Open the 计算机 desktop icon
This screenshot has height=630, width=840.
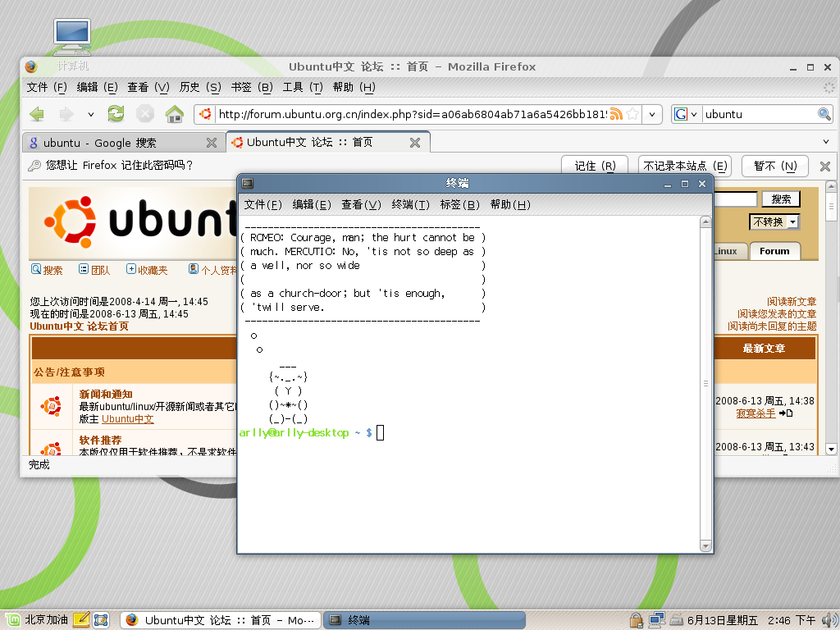pos(72,46)
